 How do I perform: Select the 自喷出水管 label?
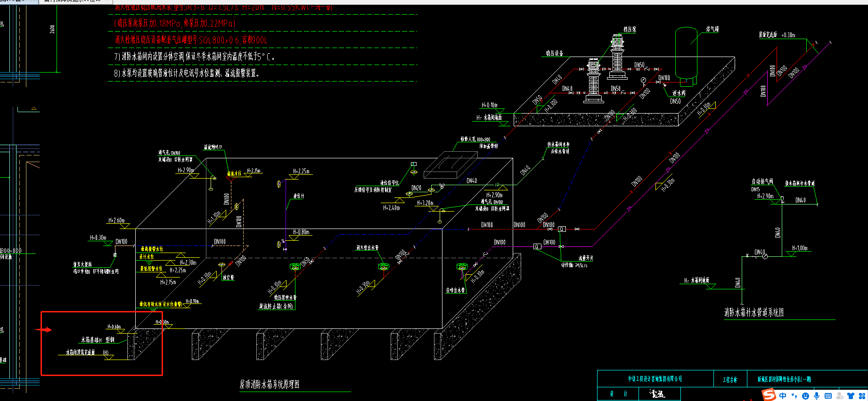[x=456, y=290]
